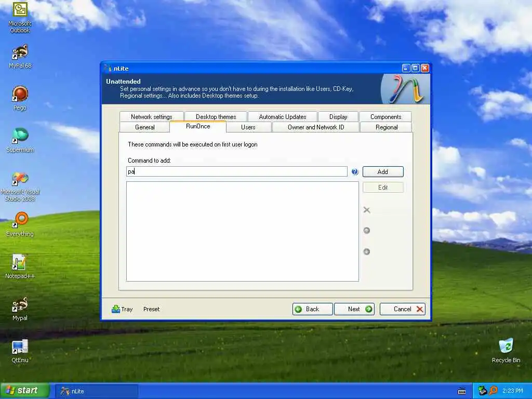
Task: Select nLite taskbar button
Action: [97, 391]
